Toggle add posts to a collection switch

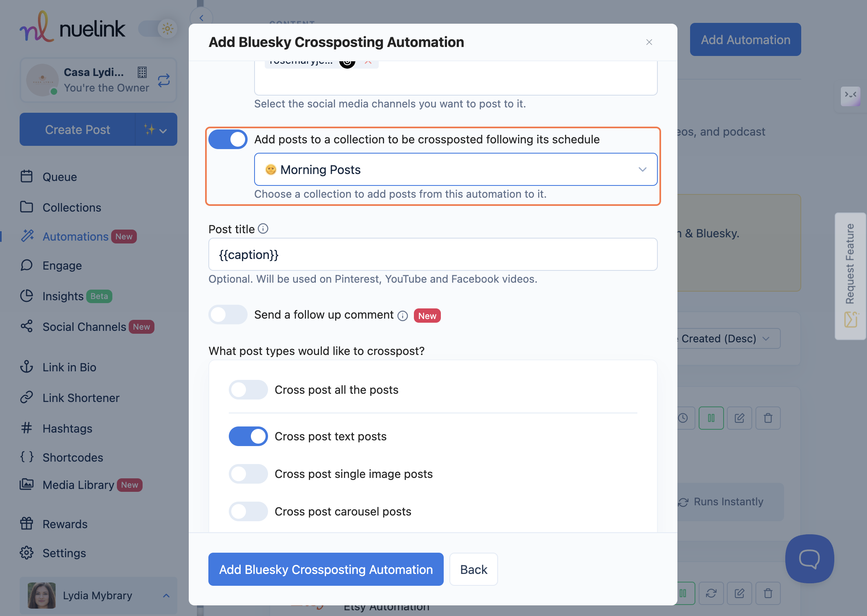click(x=228, y=139)
